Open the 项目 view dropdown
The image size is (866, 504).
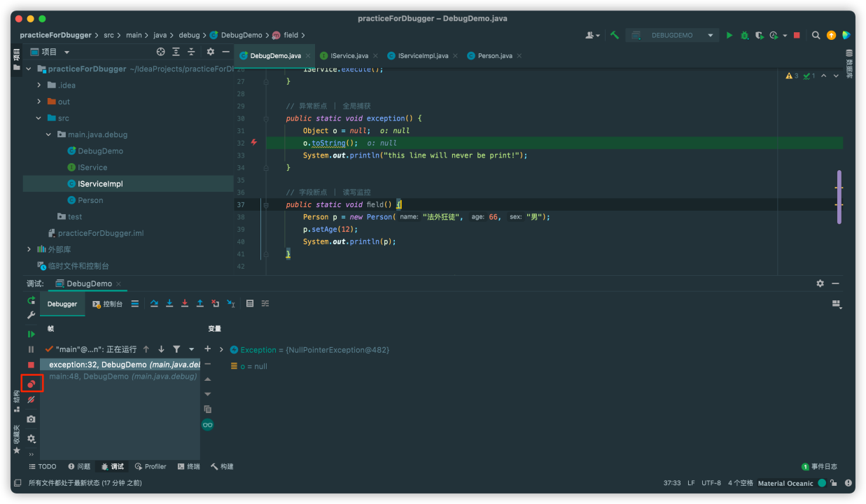click(55, 52)
